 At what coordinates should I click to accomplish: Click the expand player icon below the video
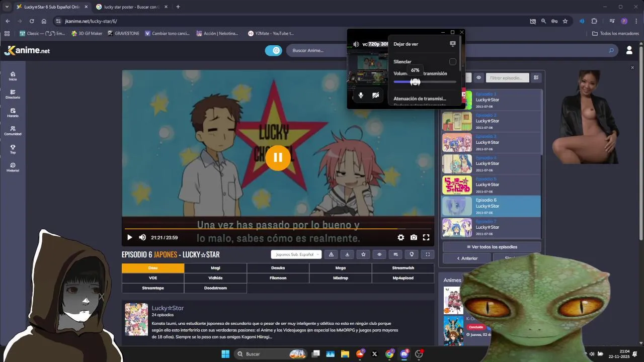(428, 254)
